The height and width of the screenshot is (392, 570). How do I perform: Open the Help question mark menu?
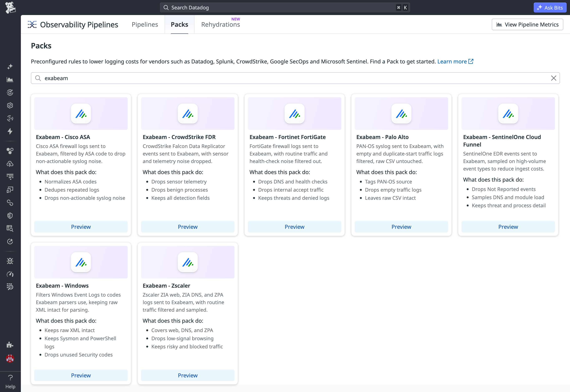click(x=10, y=381)
